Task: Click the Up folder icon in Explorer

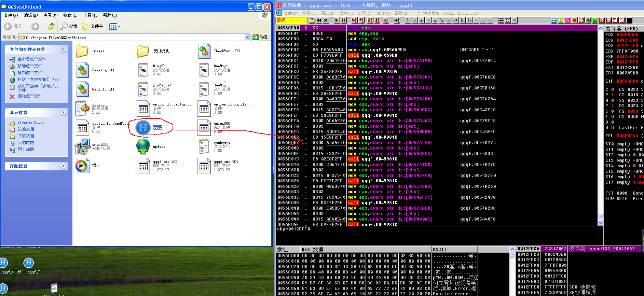Action: pyautogui.click(x=51, y=26)
